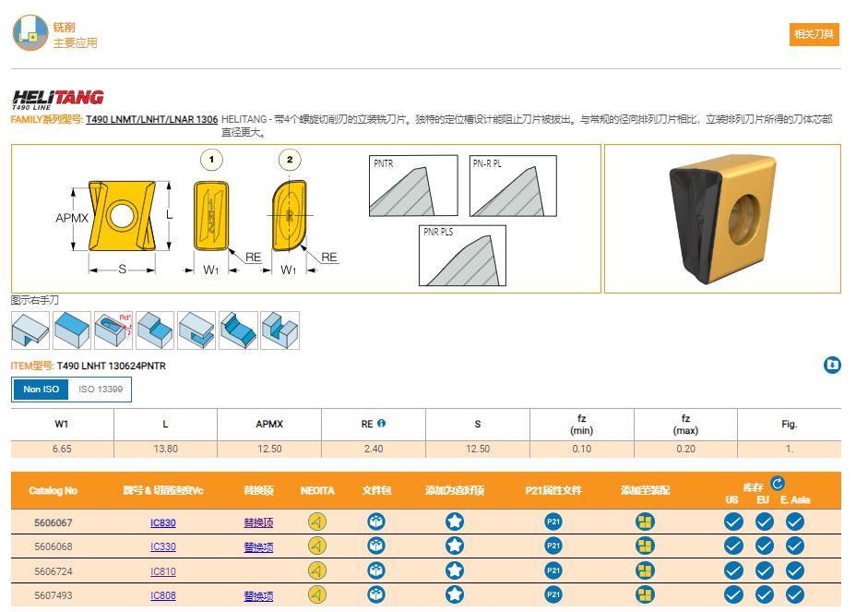
Task: Refresh the stock availability
Action: point(778,483)
